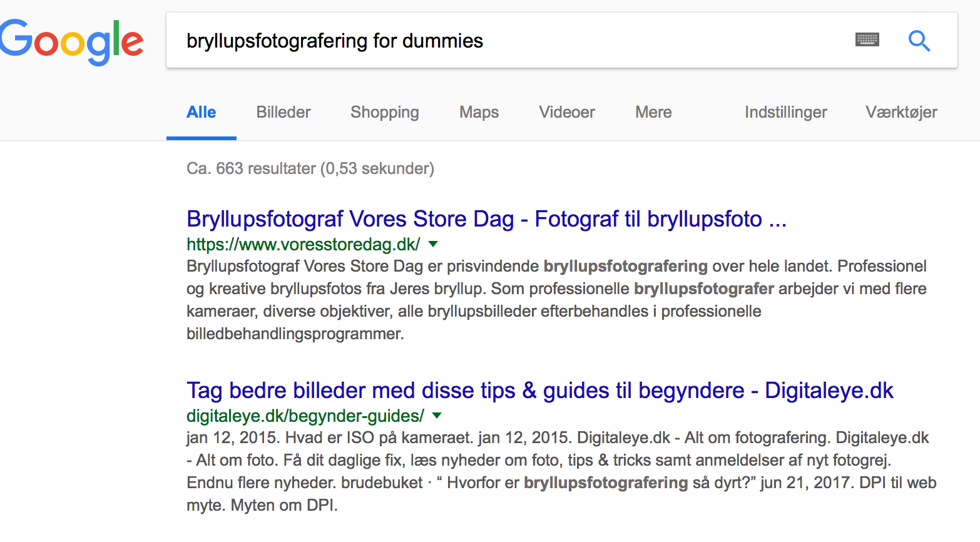This screenshot has width=980, height=542.
Task: Open the Bryllupsfotograf Vores Store Dag result
Action: coord(486,218)
